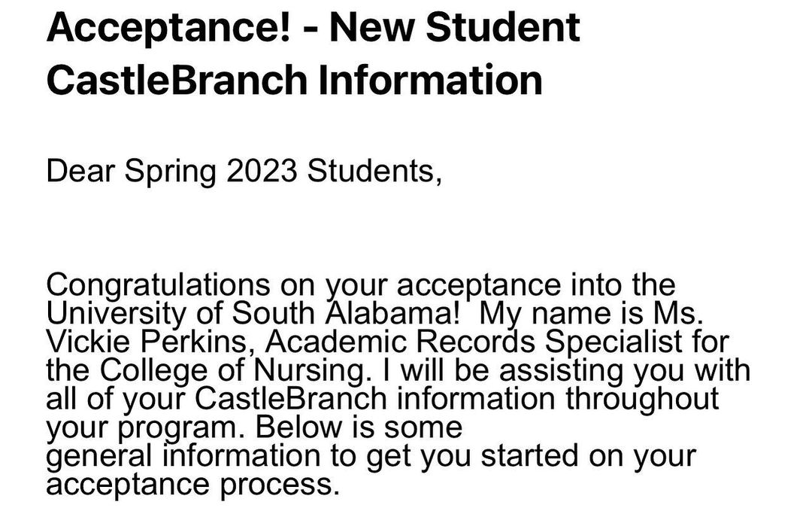
Task: Click the greeting 'Dear Spring 2023 Students,'
Action: pyautogui.click(x=244, y=171)
